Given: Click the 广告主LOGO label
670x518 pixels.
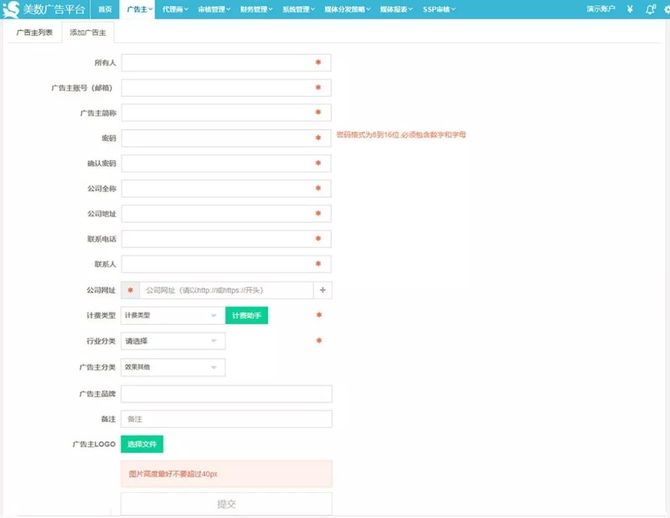Looking at the screenshot, I should pos(94,444).
